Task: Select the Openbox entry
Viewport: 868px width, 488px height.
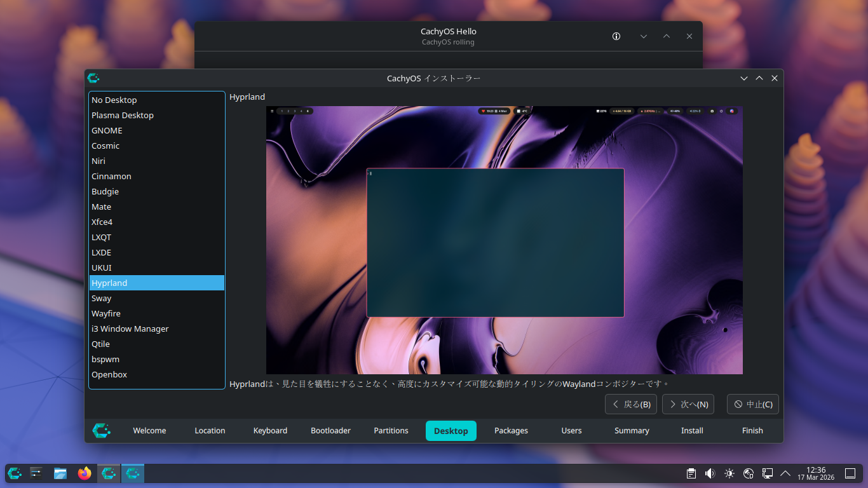Action: pyautogui.click(x=157, y=374)
